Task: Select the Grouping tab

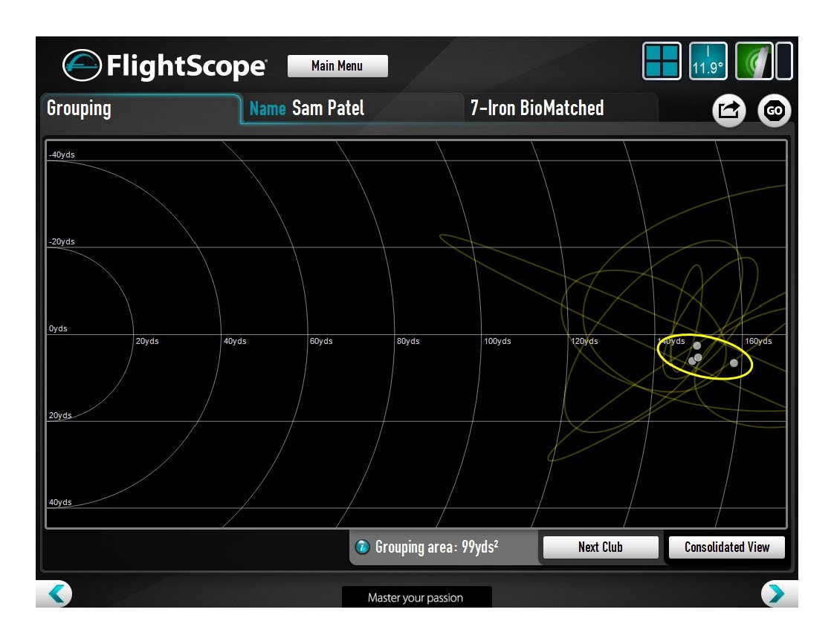Action: 140,108
